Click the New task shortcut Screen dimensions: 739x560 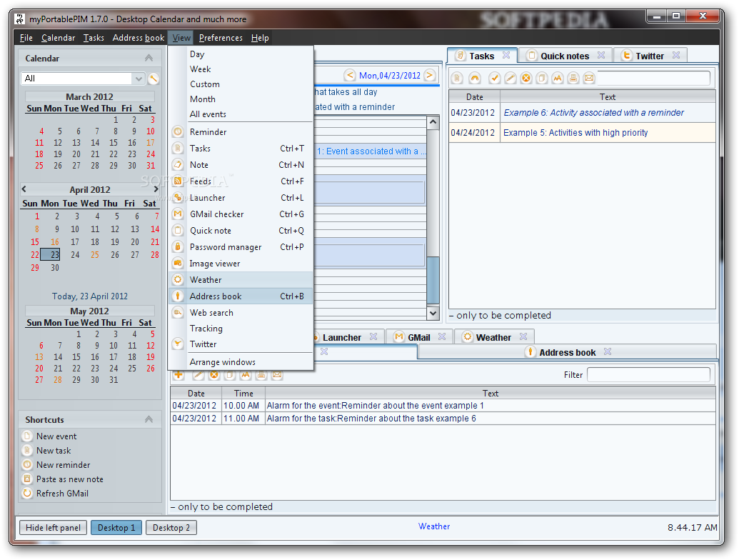(54, 451)
